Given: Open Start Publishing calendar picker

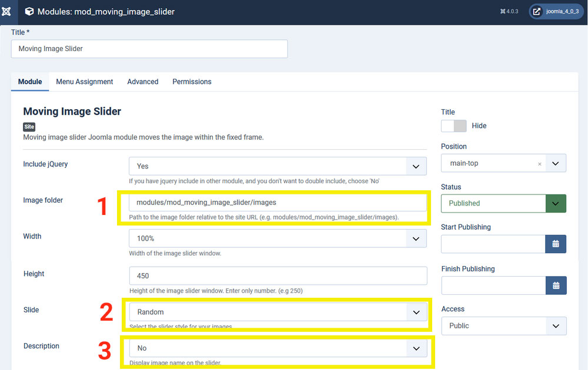Looking at the screenshot, I should 555,244.
